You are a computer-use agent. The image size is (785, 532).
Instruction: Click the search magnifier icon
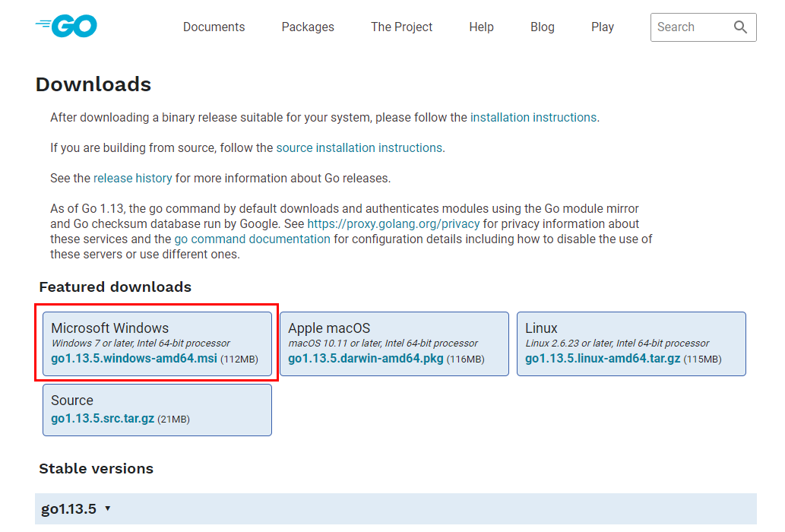pyautogui.click(x=740, y=27)
